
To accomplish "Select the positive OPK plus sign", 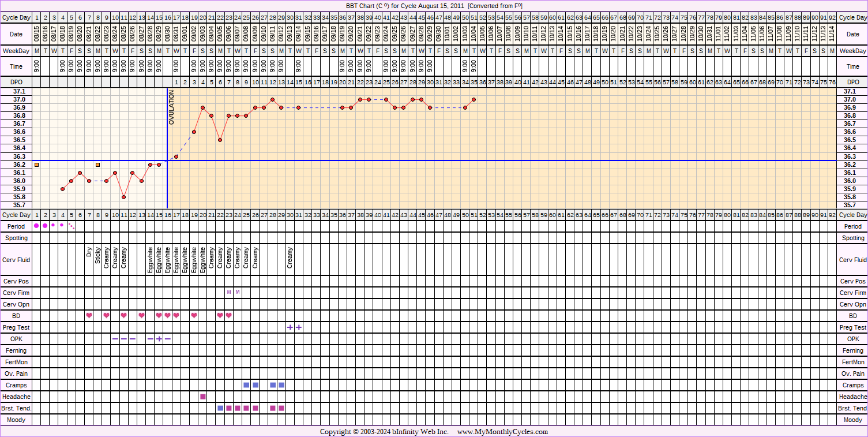I will point(159,339).
